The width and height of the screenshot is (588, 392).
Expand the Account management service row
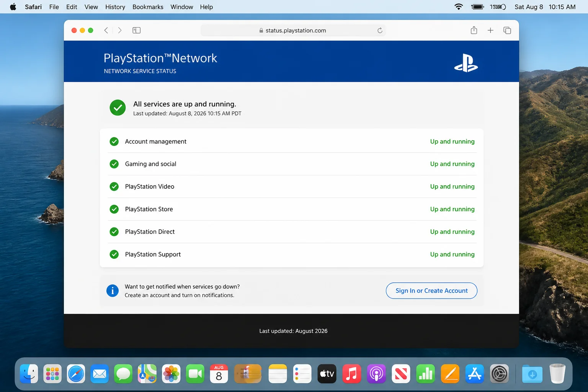tap(292, 142)
